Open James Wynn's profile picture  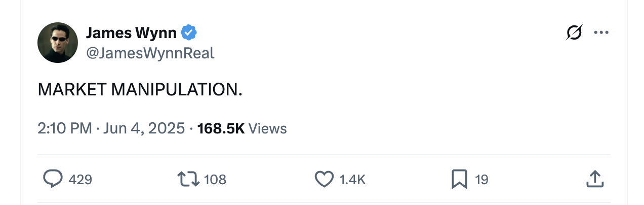coord(58,43)
